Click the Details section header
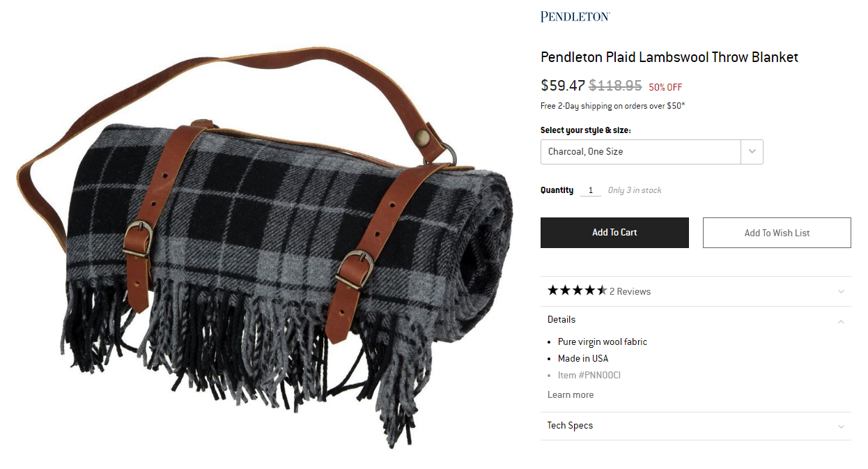The height and width of the screenshot is (469, 868). click(561, 319)
